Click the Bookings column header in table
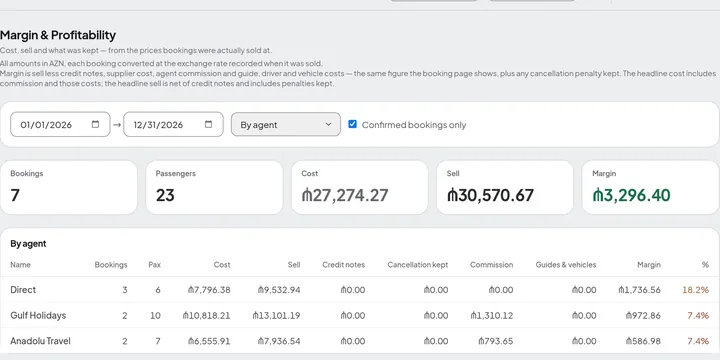Image resolution: width=720 pixels, height=360 pixels. 111,265
